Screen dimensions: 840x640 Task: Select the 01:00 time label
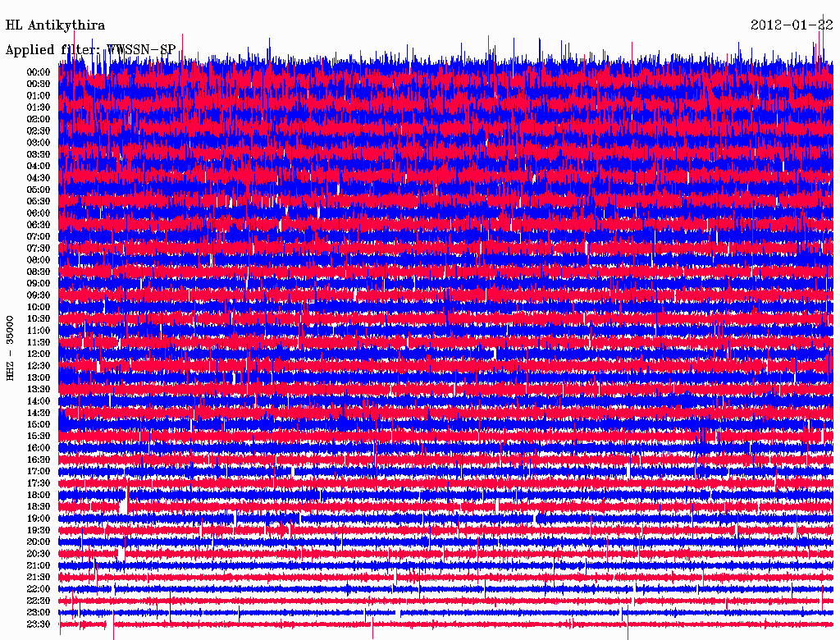tap(39, 96)
